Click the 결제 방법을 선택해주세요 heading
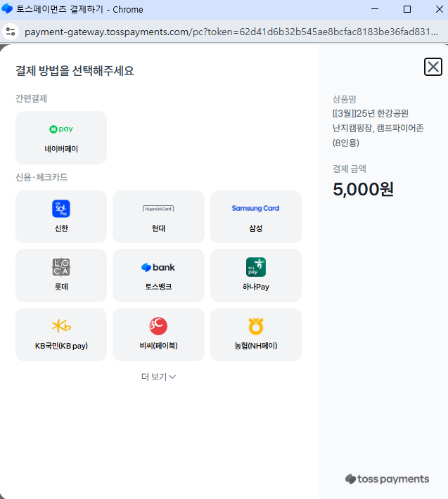This screenshot has width=448, height=499. pyautogui.click(x=75, y=71)
